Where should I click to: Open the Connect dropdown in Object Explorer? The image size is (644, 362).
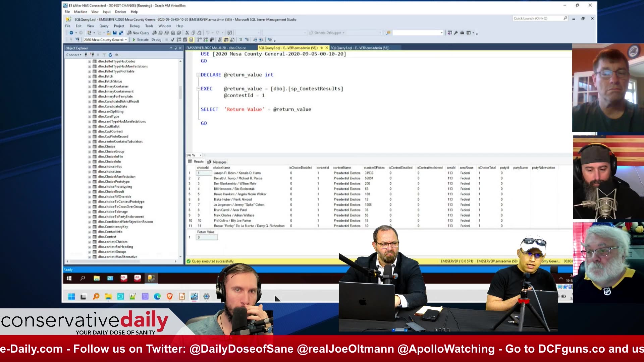pyautogui.click(x=74, y=55)
